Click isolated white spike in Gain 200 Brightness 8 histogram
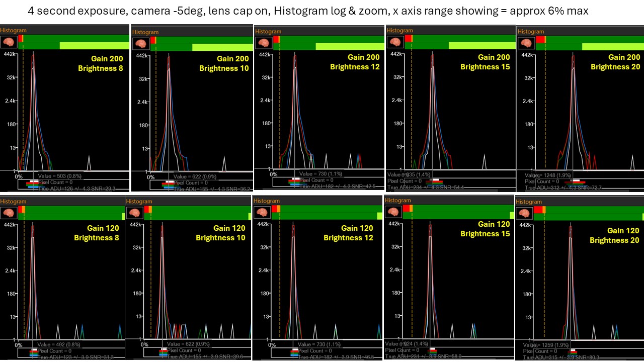 coord(89,163)
